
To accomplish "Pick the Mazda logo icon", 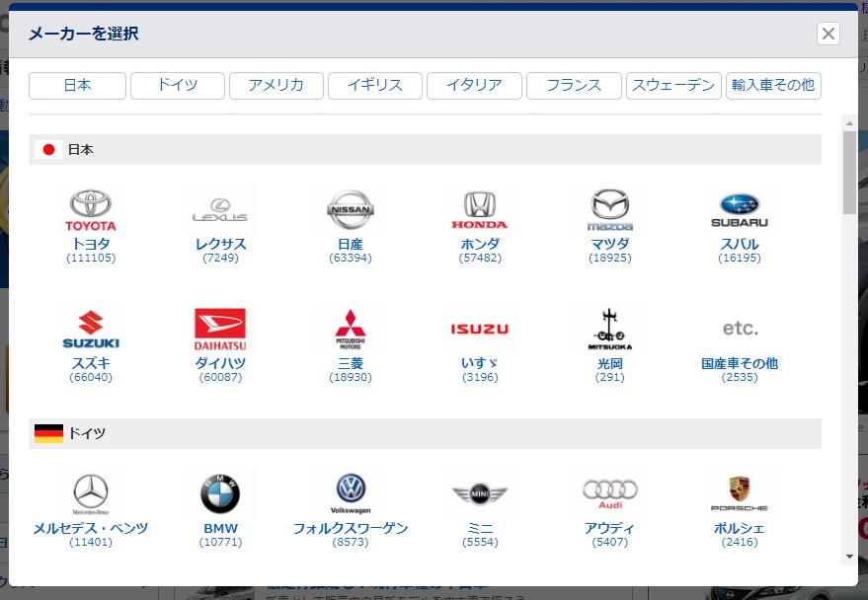I will click(x=610, y=210).
